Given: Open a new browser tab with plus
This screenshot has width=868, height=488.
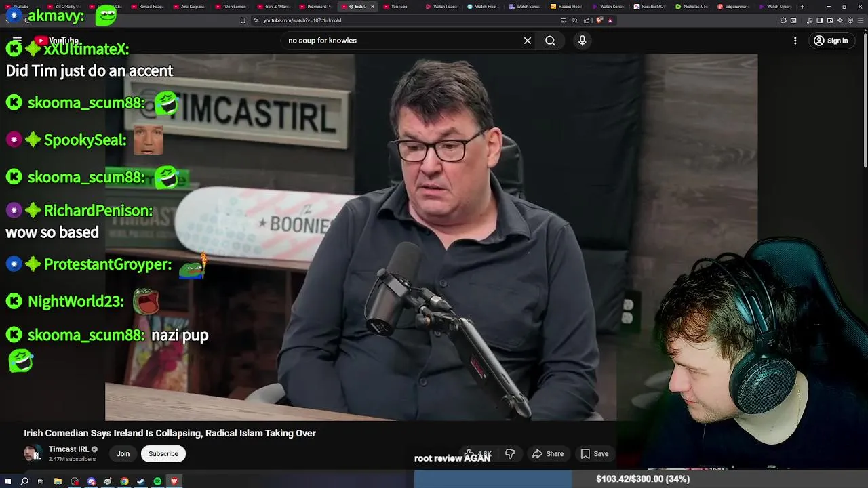Looking at the screenshot, I should tap(802, 7).
